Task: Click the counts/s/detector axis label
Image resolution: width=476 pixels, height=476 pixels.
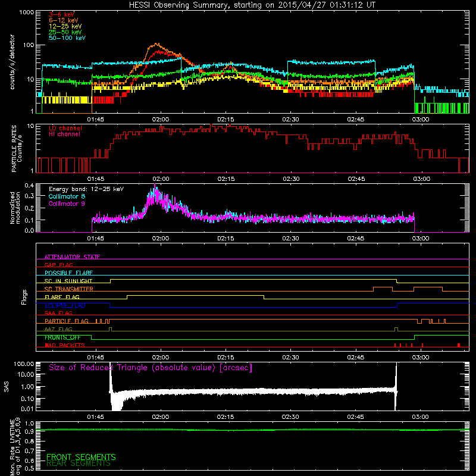Action: coord(12,62)
